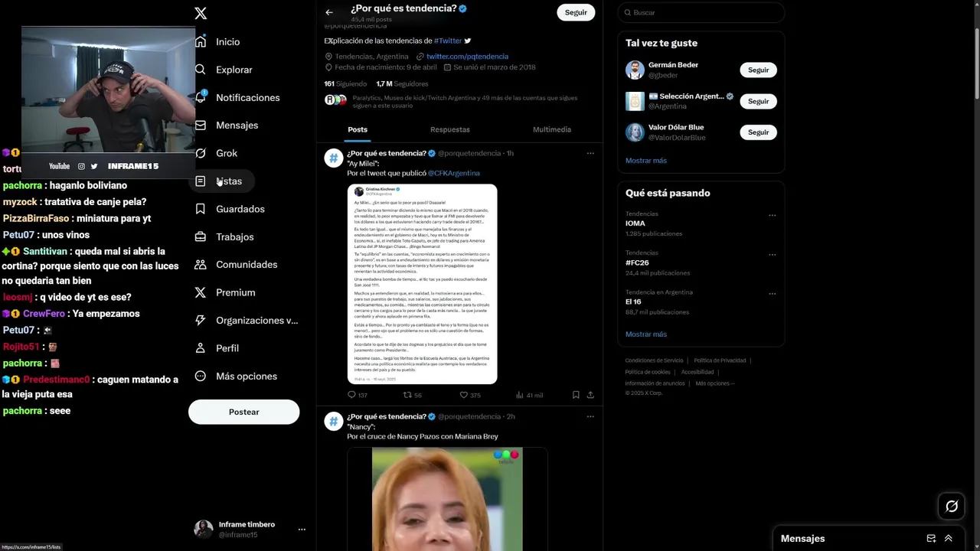Open Organizaciones verificadas lightning icon
The width and height of the screenshot is (980, 551).
click(201, 320)
